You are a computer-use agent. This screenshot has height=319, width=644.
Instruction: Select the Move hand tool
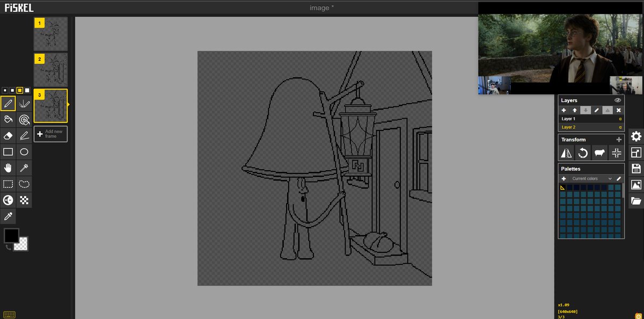[8, 168]
